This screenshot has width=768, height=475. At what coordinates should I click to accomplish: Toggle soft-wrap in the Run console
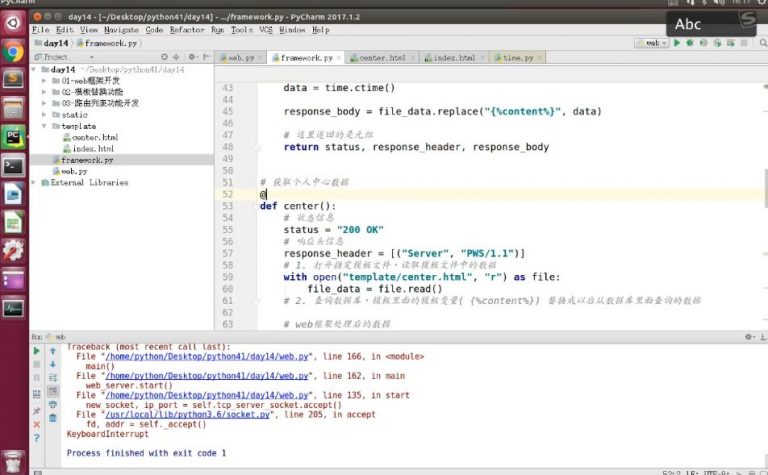tap(52, 380)
